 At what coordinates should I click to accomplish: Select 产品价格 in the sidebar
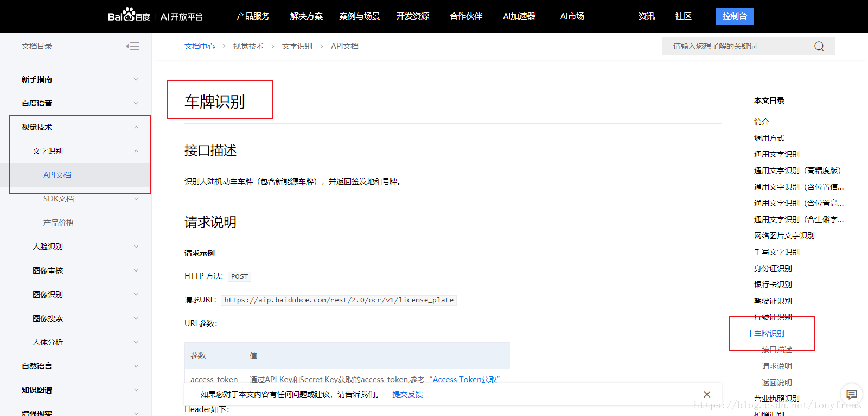[x=59, y=223]
